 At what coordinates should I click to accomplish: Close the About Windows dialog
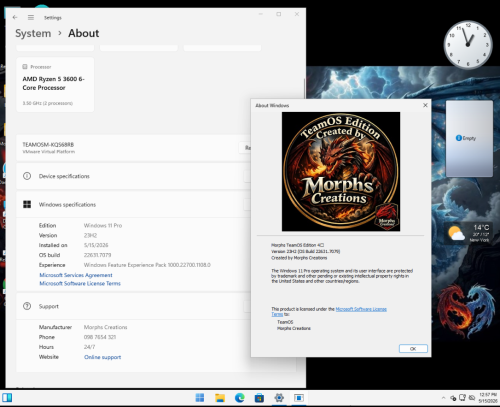pyautogui.click(x=425, y=105)
